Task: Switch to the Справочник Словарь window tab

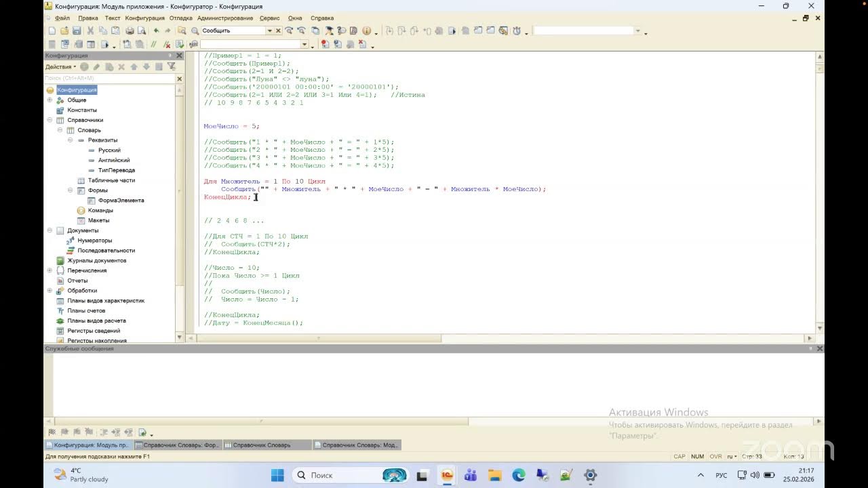Action: tap(268, 445)
